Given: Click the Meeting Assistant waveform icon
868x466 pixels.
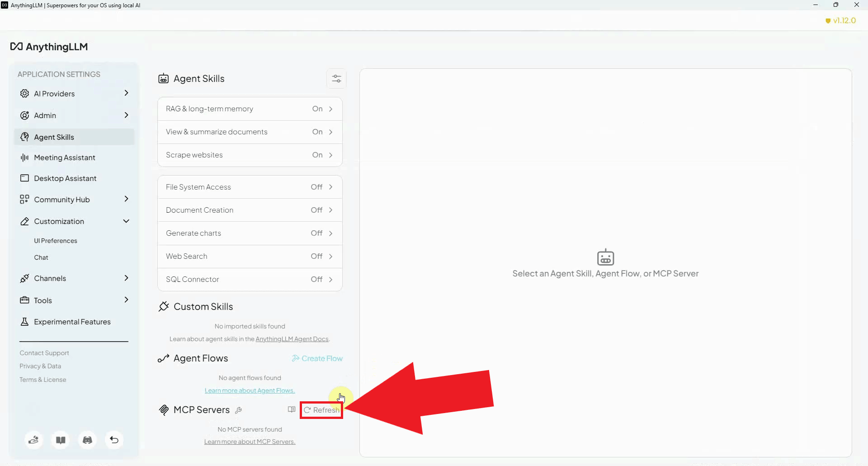Looking at the screenshot, I should pos(24,157).
